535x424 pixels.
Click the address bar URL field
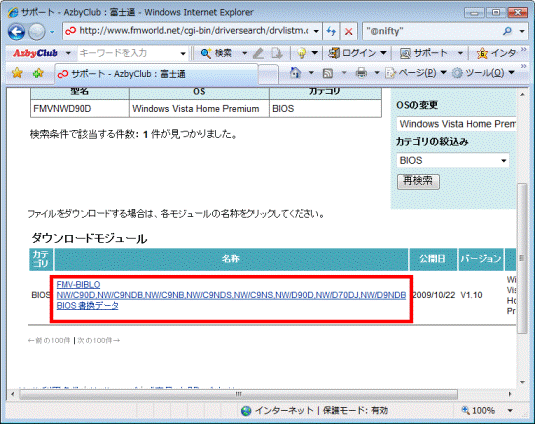192,31
